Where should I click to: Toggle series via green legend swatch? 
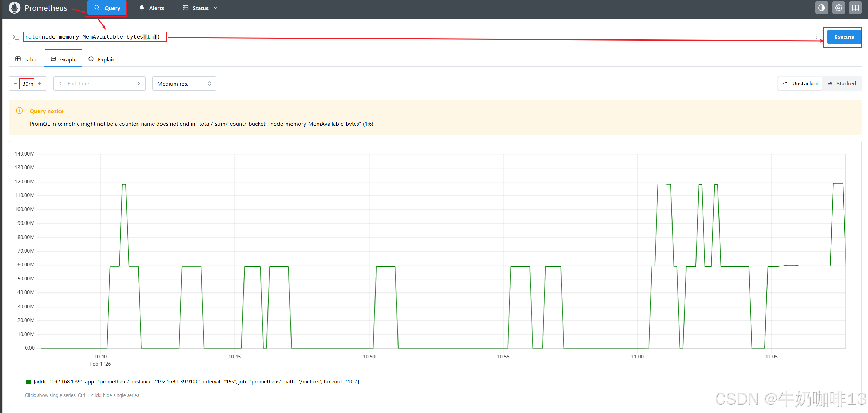[28, 382]
